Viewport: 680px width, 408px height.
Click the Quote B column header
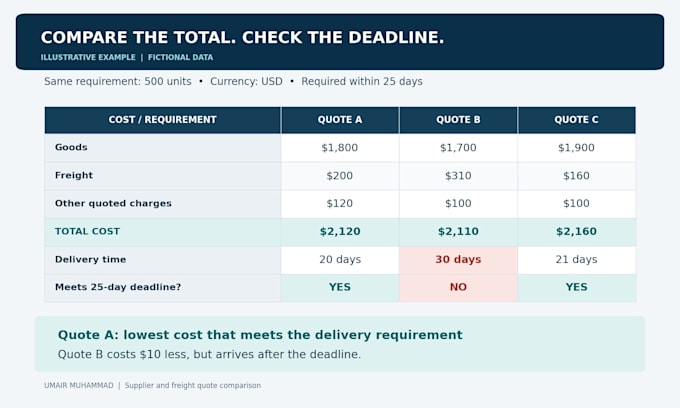pyautogui.click(x=458, y=120)
